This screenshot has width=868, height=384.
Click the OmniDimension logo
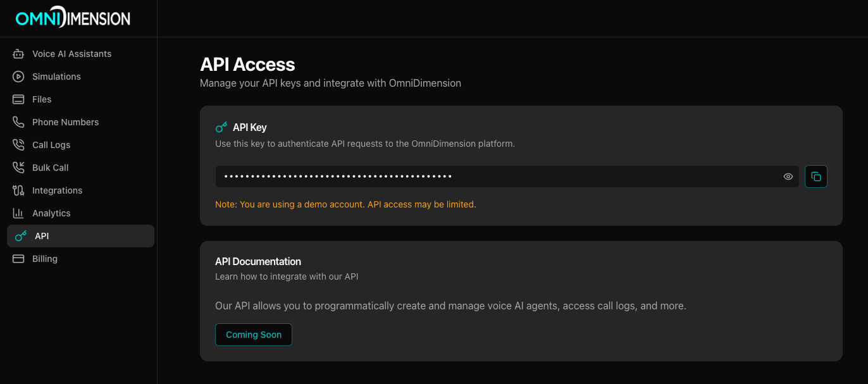tap(72, 18)
